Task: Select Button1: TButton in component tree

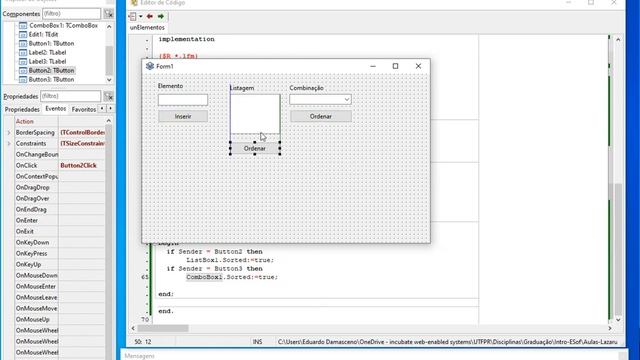Action: click(x=51, y=43)
